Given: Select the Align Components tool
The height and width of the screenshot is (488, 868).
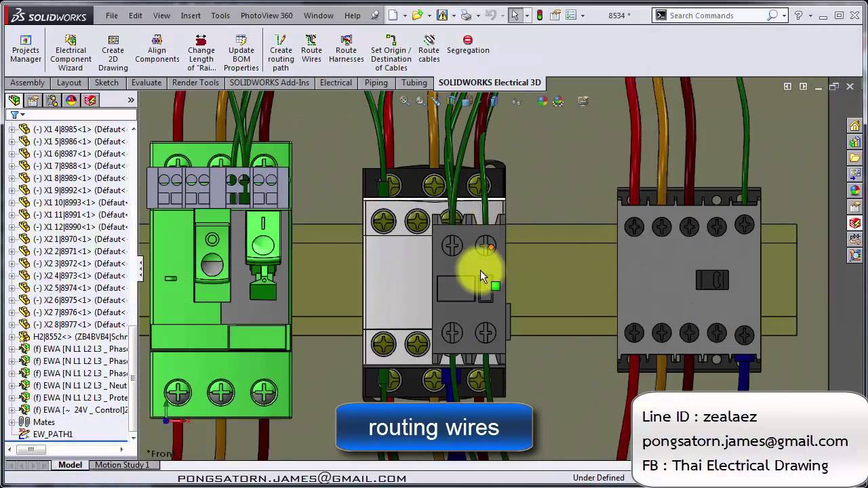Looking at the screenshot, I should (x=157, y=49).
